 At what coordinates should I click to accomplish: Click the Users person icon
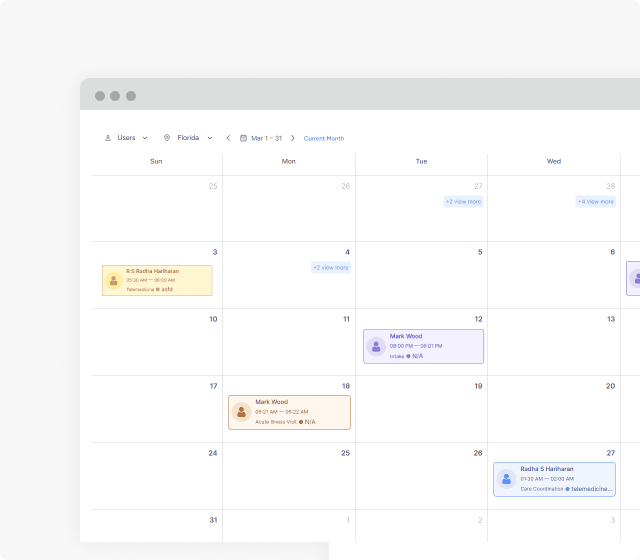pos(108,138)
